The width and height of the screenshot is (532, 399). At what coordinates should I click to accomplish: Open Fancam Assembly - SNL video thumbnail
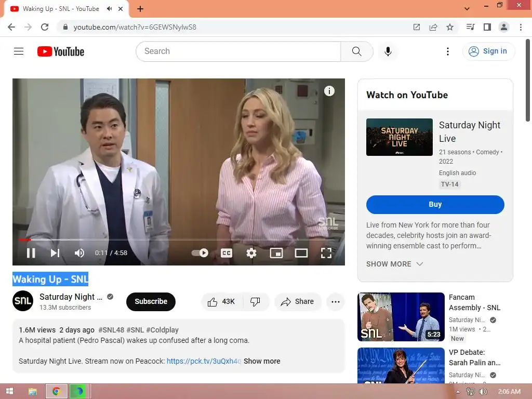(x=401, y=317)
